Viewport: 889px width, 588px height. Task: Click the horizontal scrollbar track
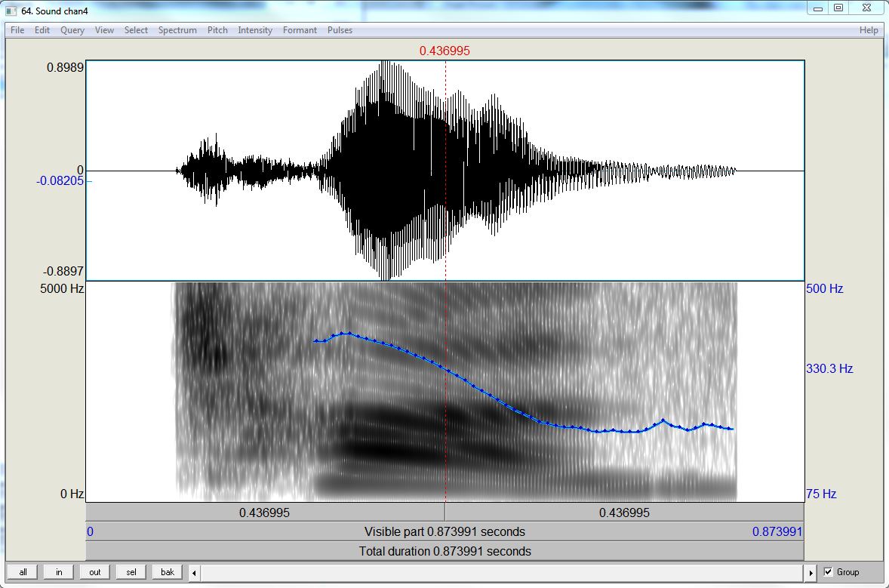(503, 573)
